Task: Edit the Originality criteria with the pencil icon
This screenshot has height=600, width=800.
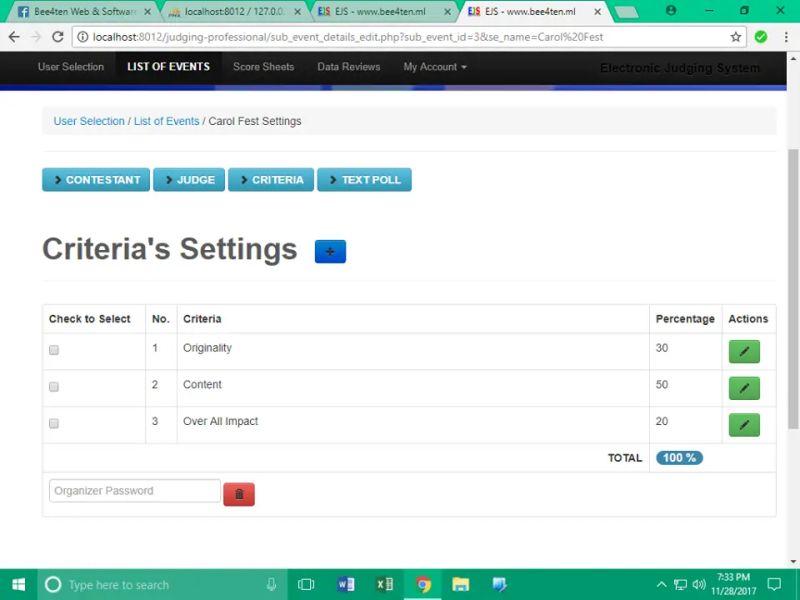Action: coord(744,351)
